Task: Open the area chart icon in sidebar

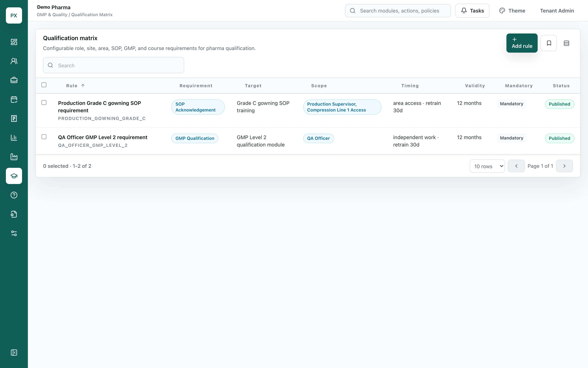Action: click(14, 157)
